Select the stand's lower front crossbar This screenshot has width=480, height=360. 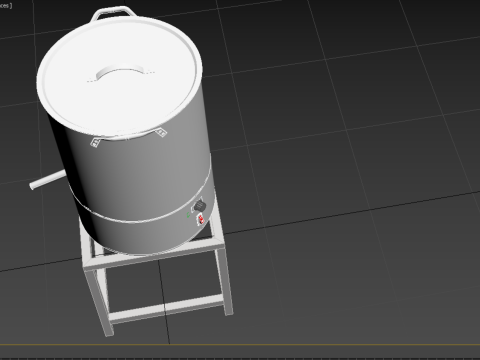pos(165,309)
